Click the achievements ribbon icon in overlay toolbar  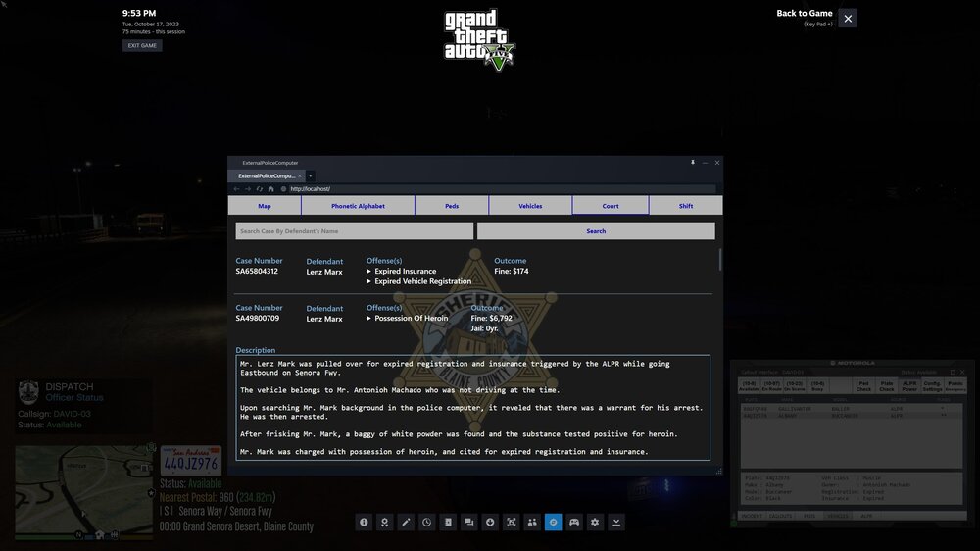[x=385, y=523]
